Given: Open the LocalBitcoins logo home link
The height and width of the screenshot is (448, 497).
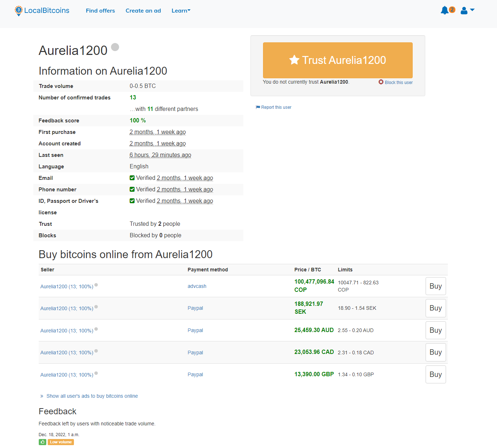Looking at the screenshot, I should (42, 11).
